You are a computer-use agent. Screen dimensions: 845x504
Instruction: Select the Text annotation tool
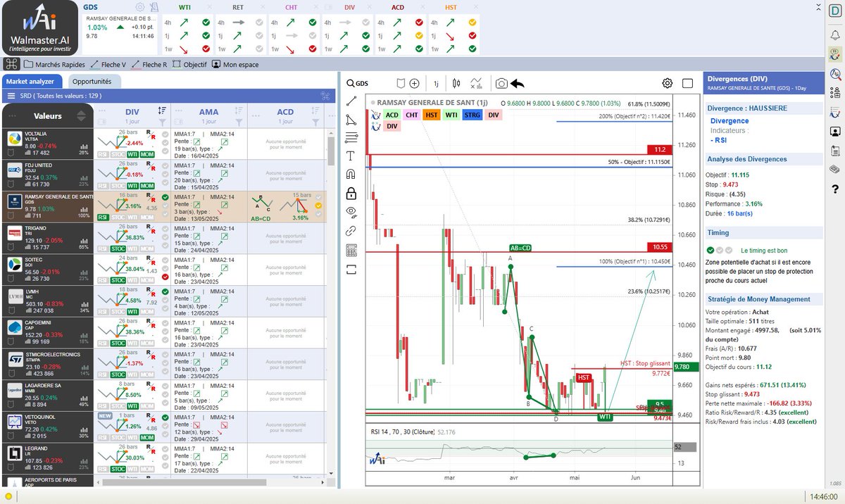351,156
